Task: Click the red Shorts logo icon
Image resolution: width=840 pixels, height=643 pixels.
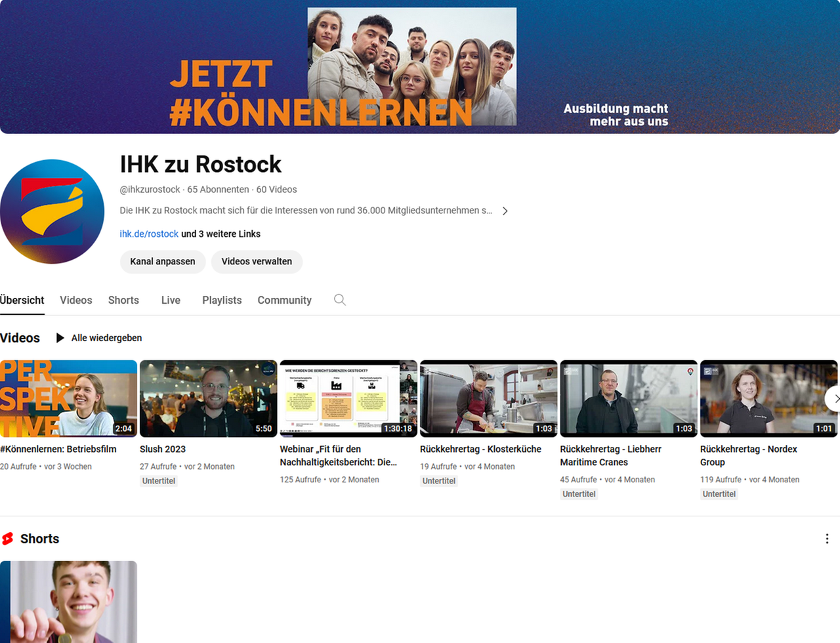Action: click(8, 539)
